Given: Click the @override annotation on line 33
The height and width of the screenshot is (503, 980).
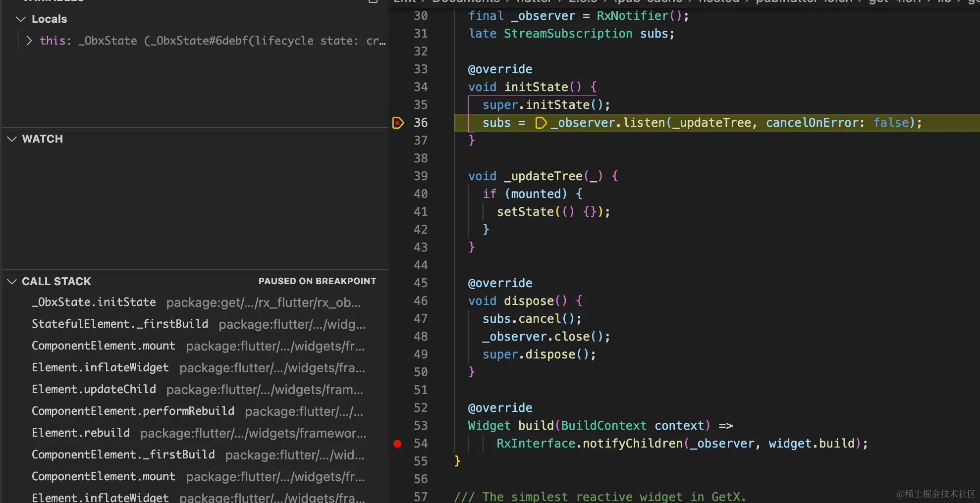Looking at the screenshot, I should point(500,69).
